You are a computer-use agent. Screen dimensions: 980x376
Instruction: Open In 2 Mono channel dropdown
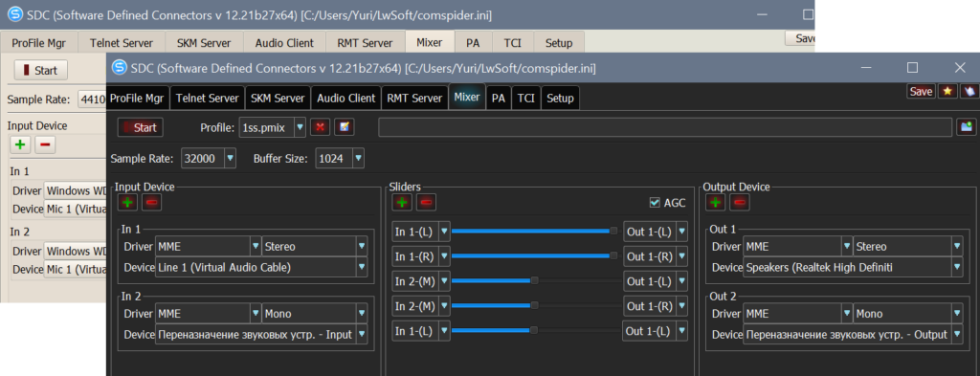click(361, 314)
